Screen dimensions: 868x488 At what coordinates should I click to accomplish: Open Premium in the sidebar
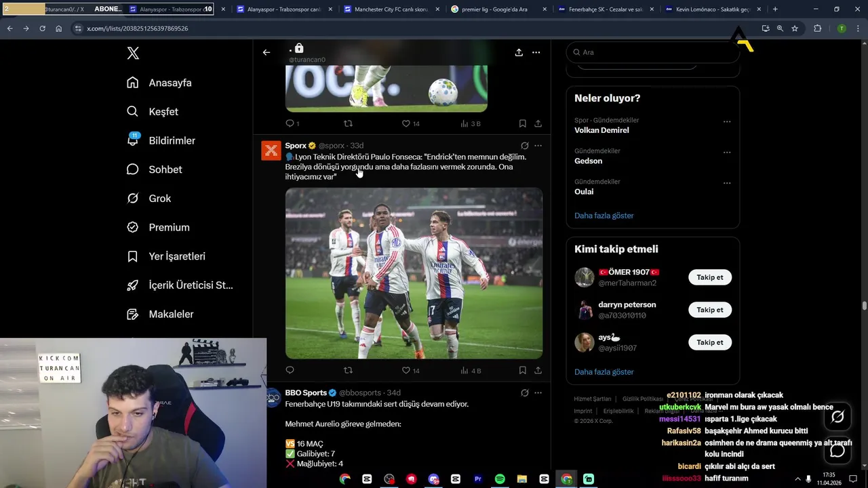coord(158,228)
